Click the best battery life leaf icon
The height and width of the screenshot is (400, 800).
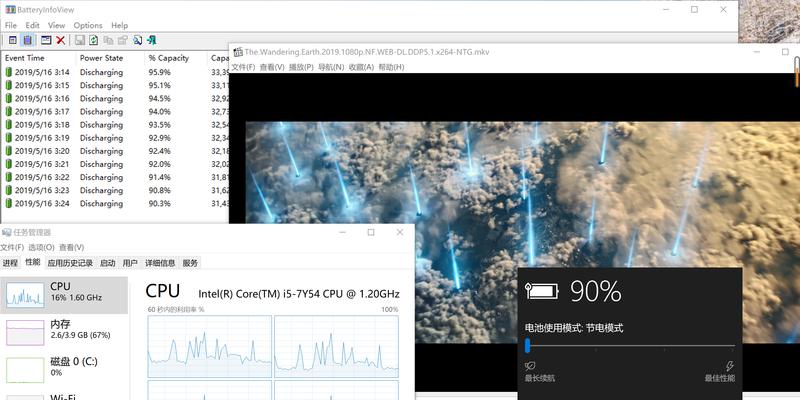coord(530,366)
